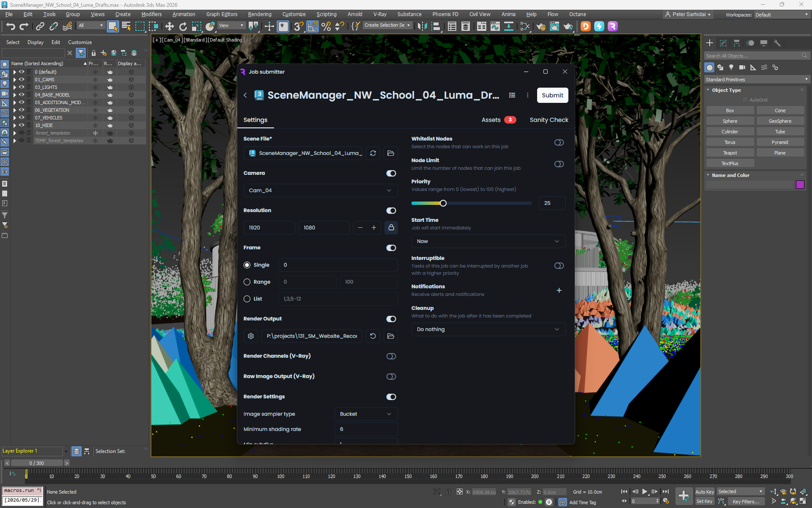Viewport: 812px width, 508px height.
Task: Reload the scene file in Job submitter
Action: click(373, 153)
